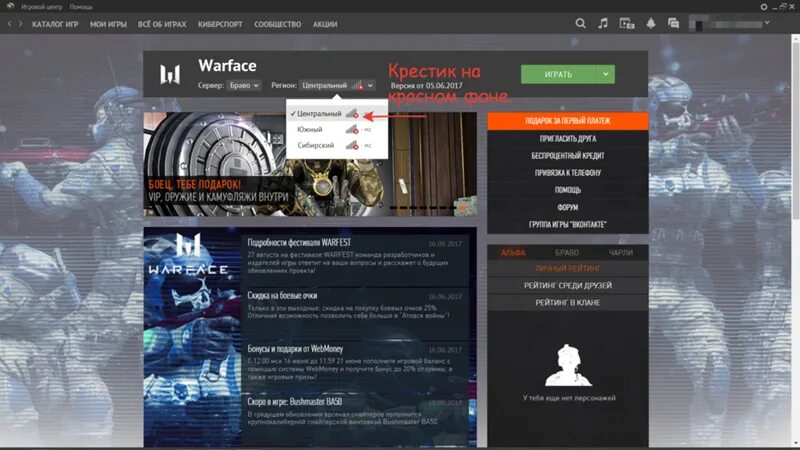The image size is (800, 450).
Task: Open notifications bell icon
Action: tap(651, 23)
